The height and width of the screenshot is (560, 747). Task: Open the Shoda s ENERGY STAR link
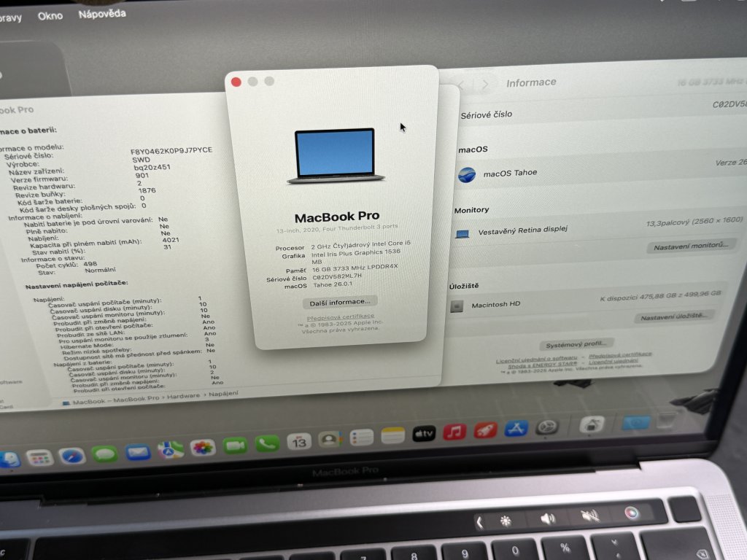point(542,365)
